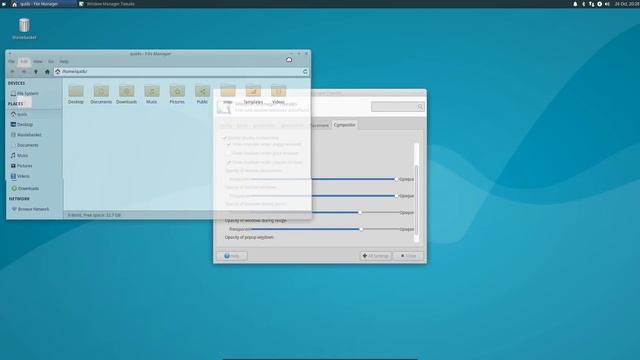Open the View menu in File Manager
The height and width of the screenshot is (360, 640).
point(38,62)
